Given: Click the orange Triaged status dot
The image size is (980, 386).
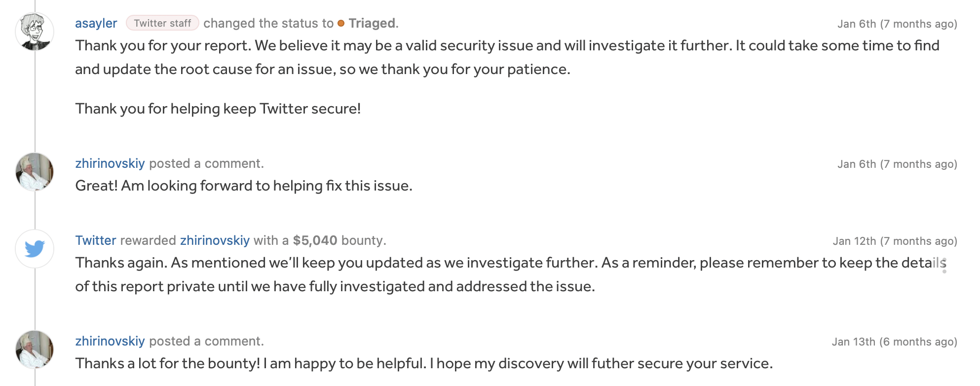Looking at the screenshot, I should [x=341, y=23].
